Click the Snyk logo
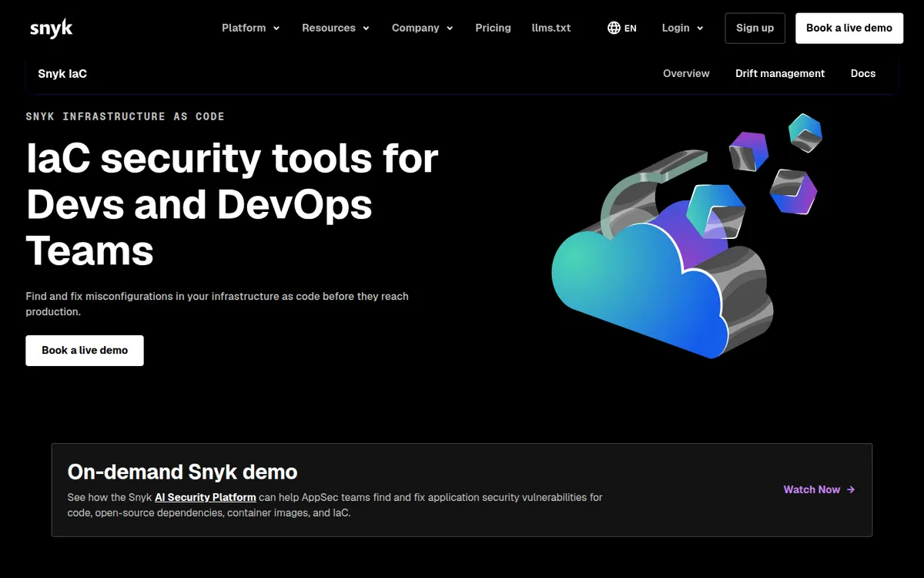924x578 pixels. point(51,28)
